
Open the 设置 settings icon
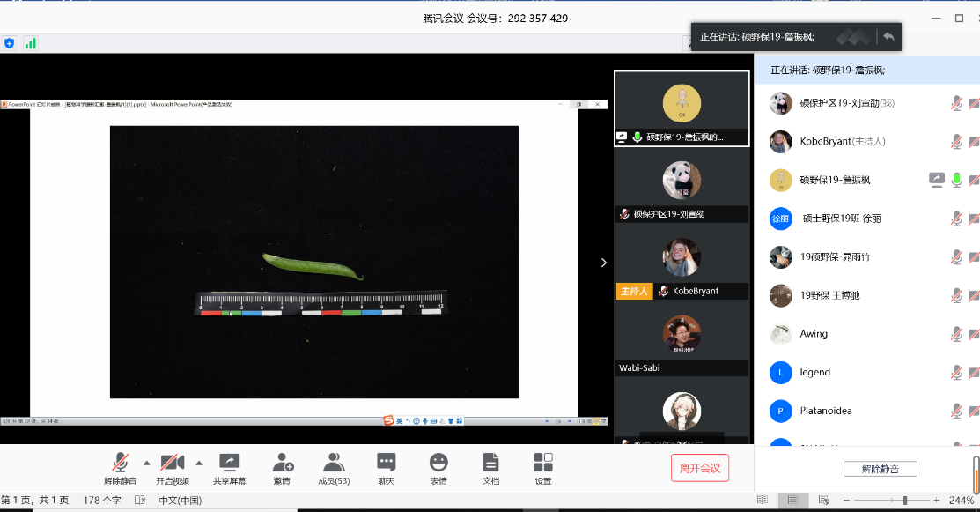[543, 462]
